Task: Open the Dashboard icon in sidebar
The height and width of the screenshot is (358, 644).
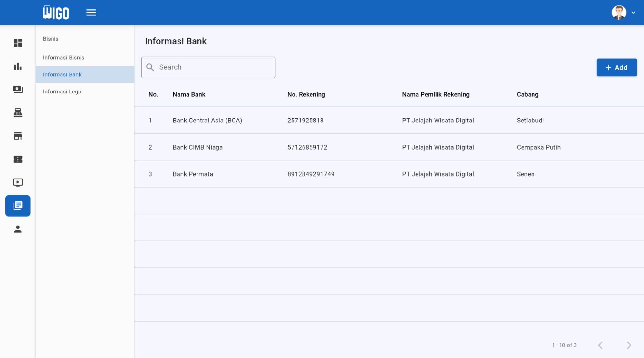Action: point(18,43)
